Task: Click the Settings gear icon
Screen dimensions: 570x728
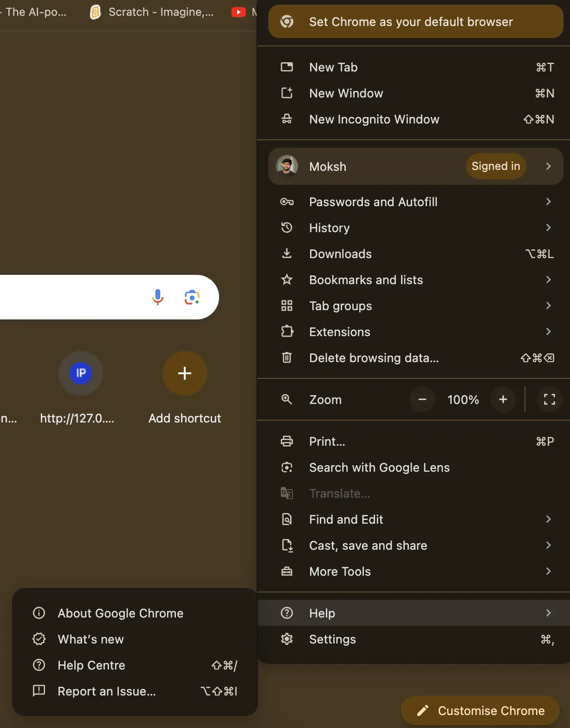Action: pyautogui.click(x=287, y=639)
